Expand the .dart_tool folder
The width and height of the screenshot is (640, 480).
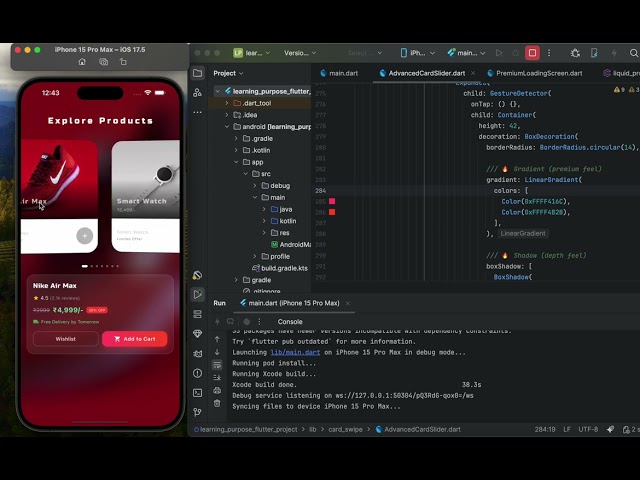pyautogui.click(x=227, y=103)
